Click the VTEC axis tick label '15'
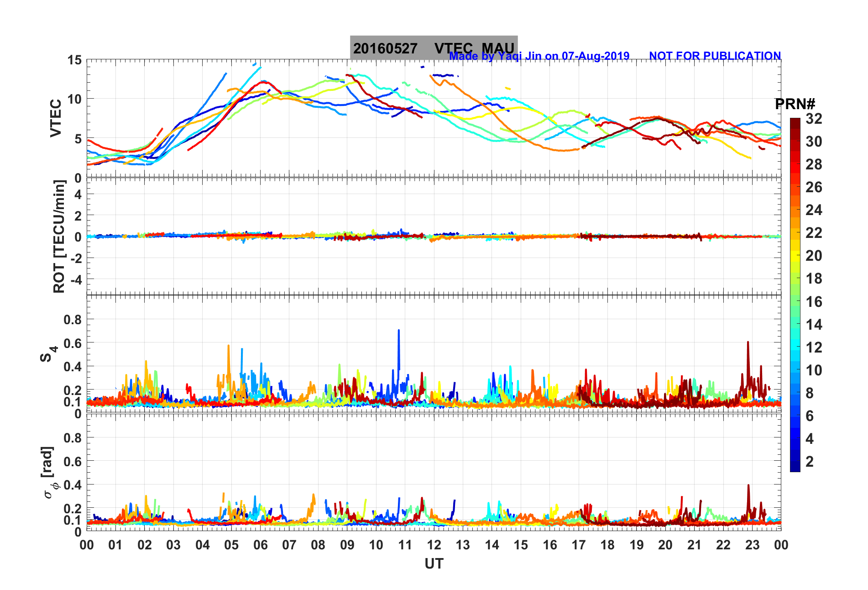 point(74,60)
